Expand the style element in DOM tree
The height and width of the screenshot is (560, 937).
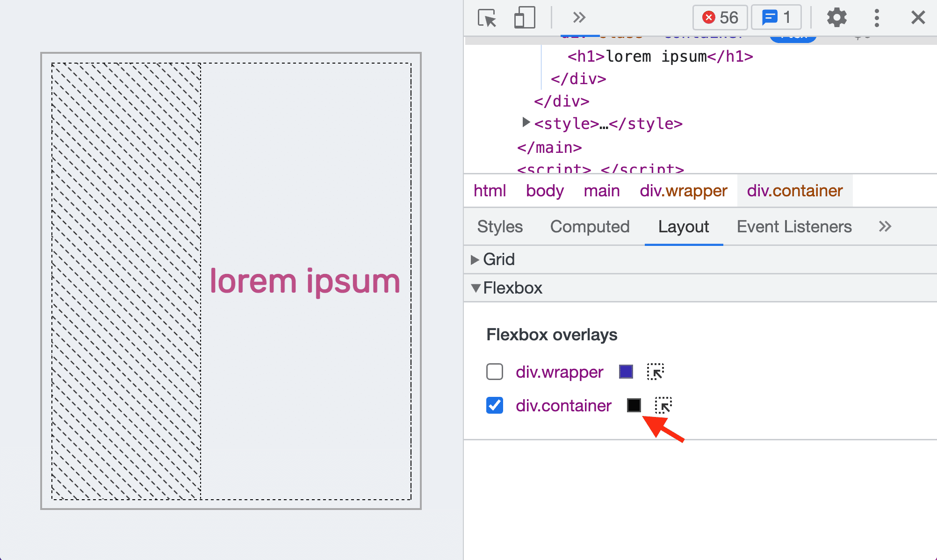click(x=526, y=124)
